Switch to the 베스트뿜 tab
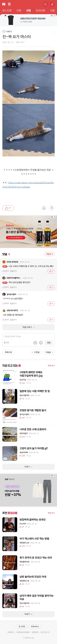The height and width of the screenshot is (644, 57). tap(7, 10)
